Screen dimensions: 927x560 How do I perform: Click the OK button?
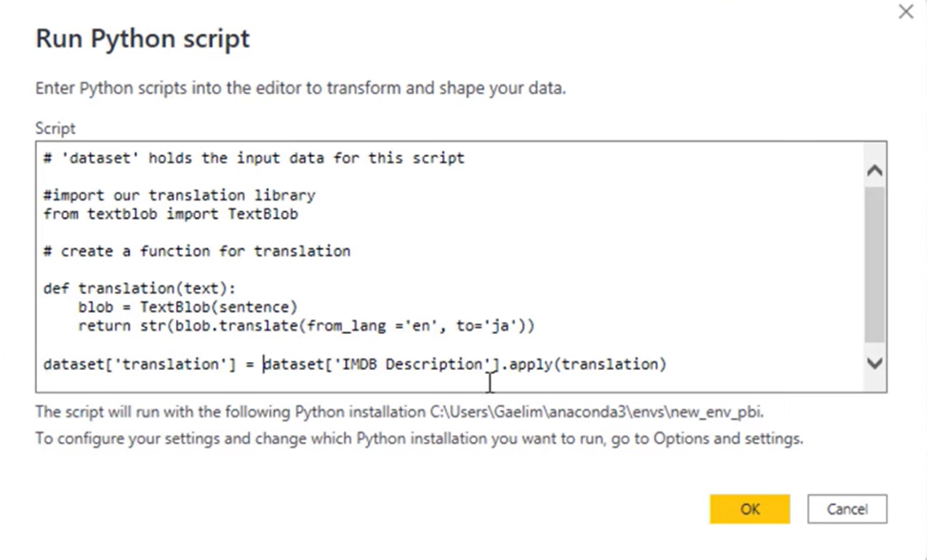click(x=749, y=510)
